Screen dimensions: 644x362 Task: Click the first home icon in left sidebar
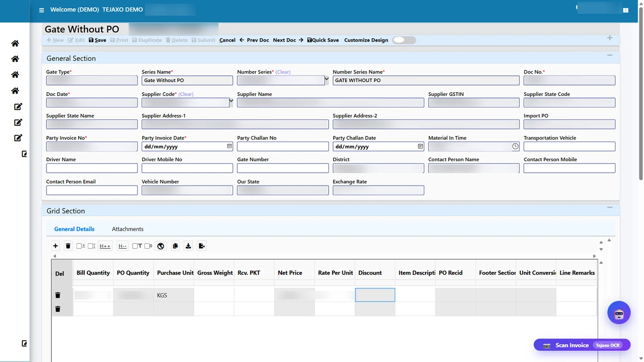coord(15,43)
